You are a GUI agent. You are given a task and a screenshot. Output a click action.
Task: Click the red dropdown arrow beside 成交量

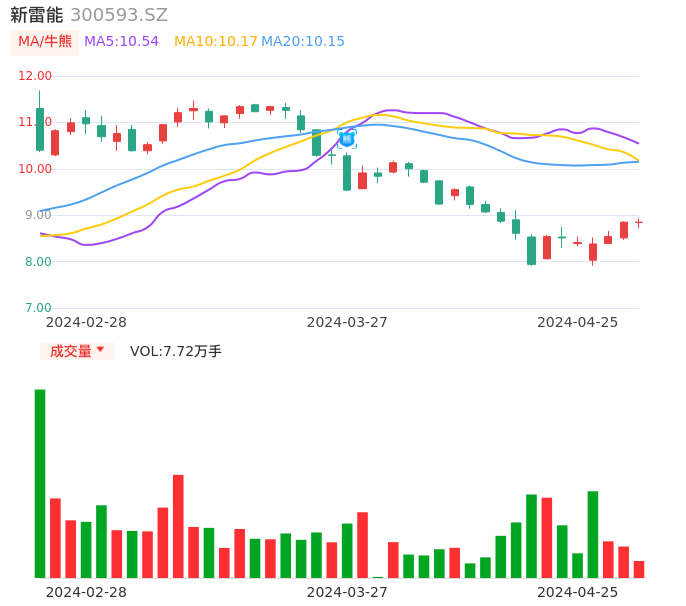pyautogui.click(x=100, y=350)
